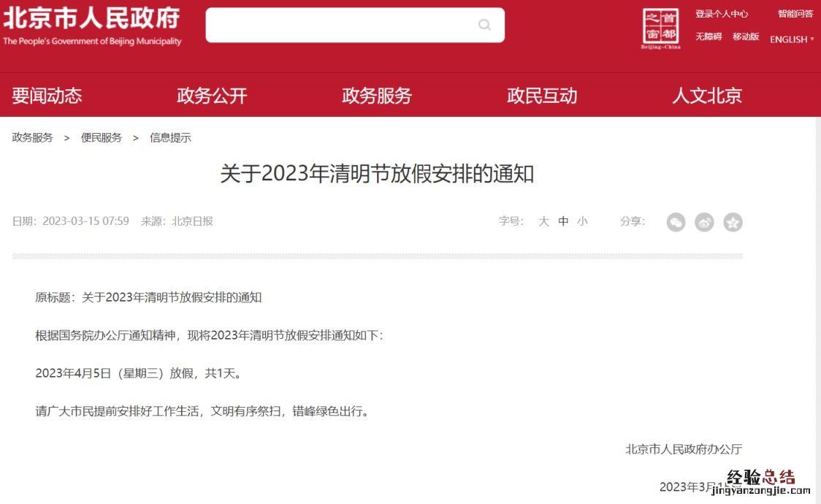Open 要闻动态 navigation menu

click(x=47, y=95)
